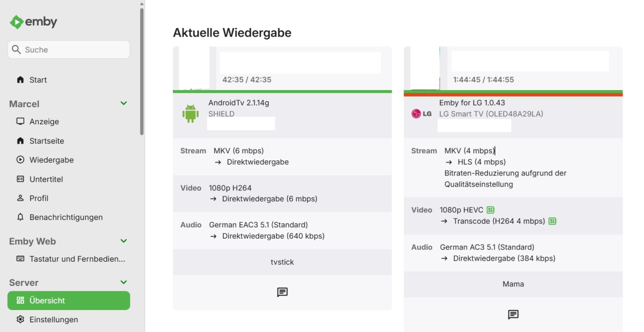Open Untertitel subtitle settings
Image resolution: width=644 pixels, height=332 pixels.
46,179
